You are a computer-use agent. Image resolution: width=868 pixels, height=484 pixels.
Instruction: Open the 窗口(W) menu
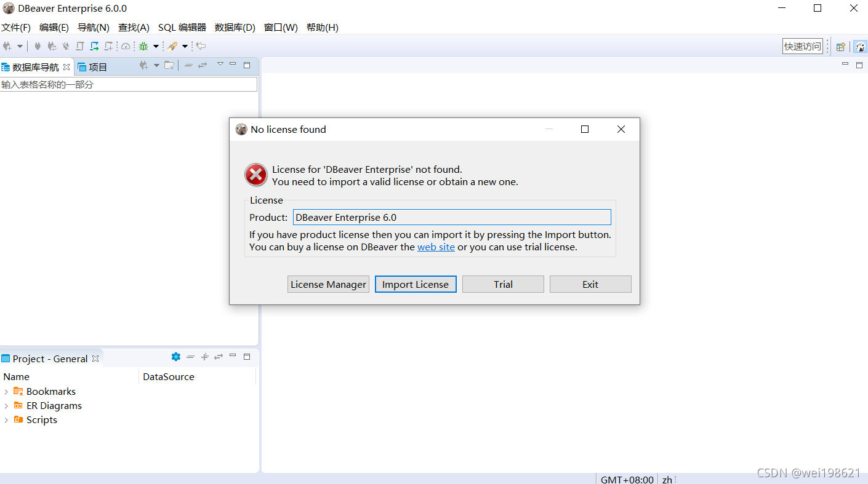tap(281, 28)
